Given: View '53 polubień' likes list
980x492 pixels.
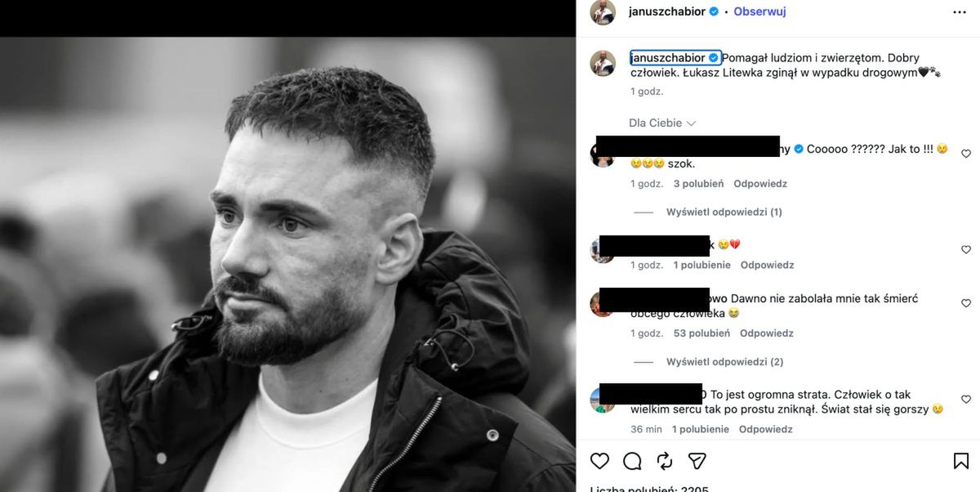Looking at the screenshot, I should pyautogui.click(x=702, y=333).
